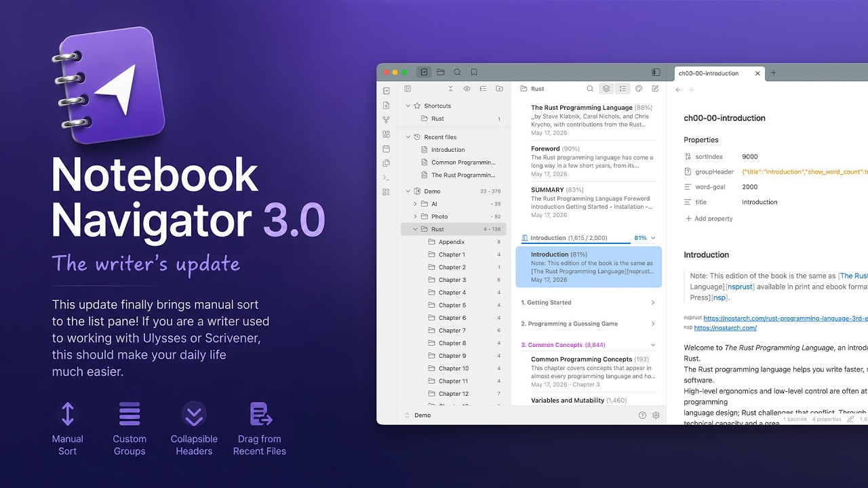Edit the word-goal value 2000
Screen dimensions: 868x488
[x=750, y=187]
